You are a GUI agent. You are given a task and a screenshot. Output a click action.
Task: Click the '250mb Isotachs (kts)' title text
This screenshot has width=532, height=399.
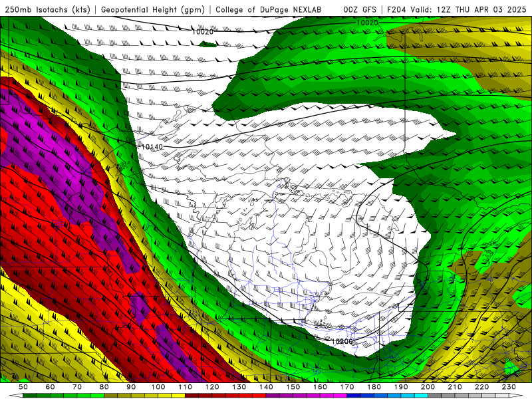point(48,10)
